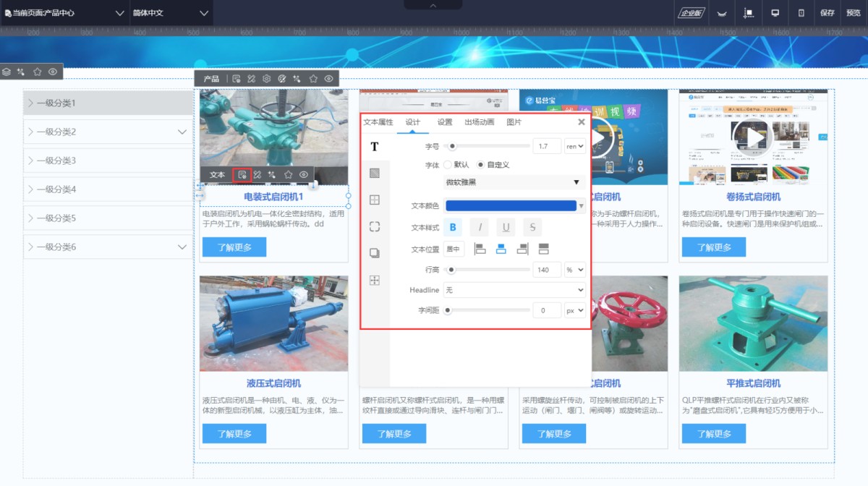
Task: Set text position to center align icon
Action: [x=501, y=250]
